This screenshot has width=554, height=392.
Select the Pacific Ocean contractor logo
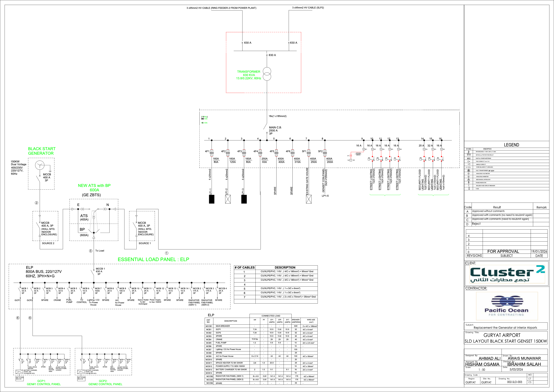[507, 306]
